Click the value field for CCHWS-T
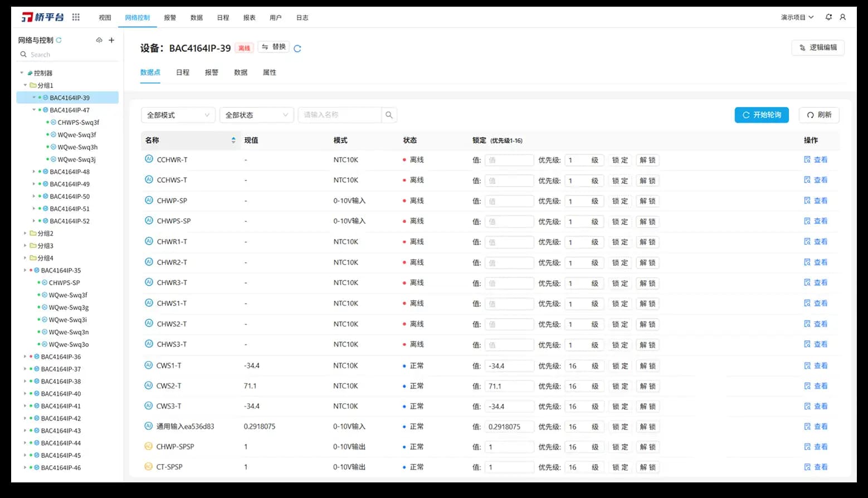This screenshot has width=868, height=498. [509, 180]
